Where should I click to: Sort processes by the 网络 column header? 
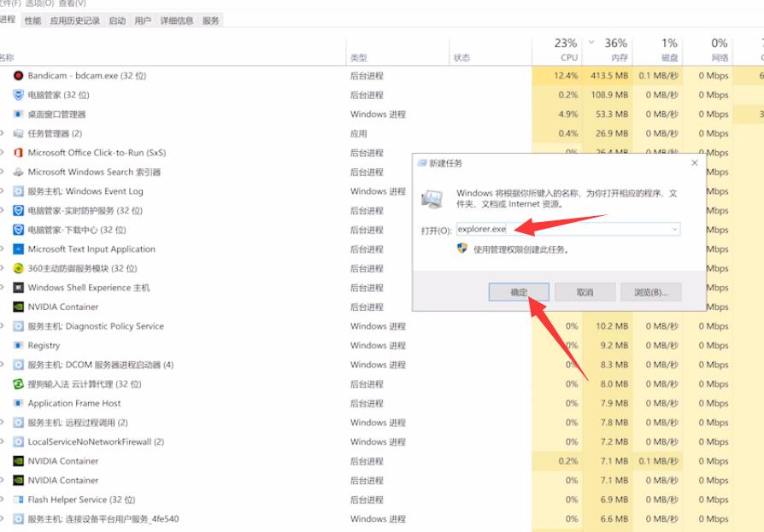[708, 50]
